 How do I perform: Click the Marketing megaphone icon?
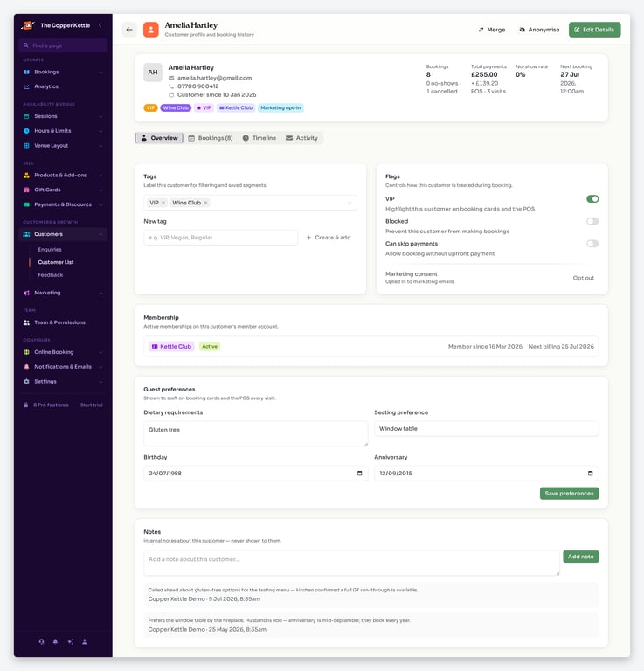[26, 293]
